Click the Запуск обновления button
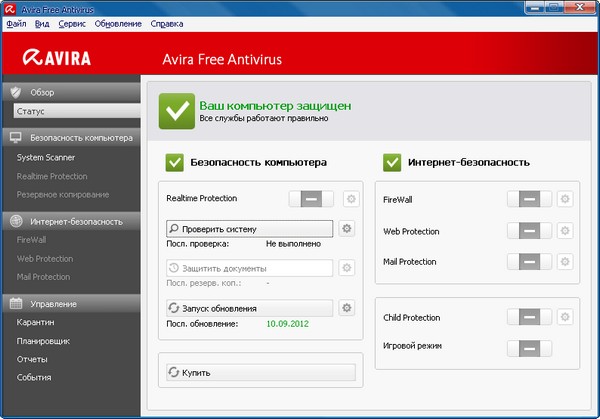The image size is (600, 419). pos(247,308)
